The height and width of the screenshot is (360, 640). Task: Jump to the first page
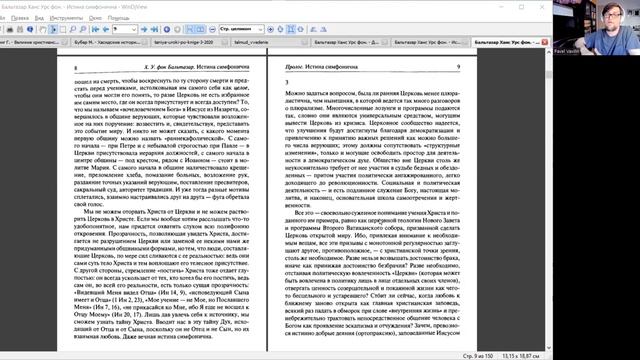(96, 29)
